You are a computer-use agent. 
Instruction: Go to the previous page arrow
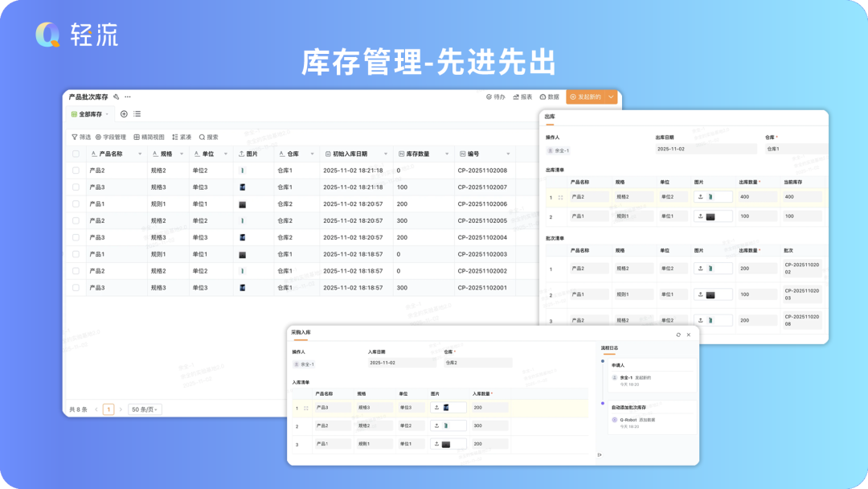coord(96,409)
